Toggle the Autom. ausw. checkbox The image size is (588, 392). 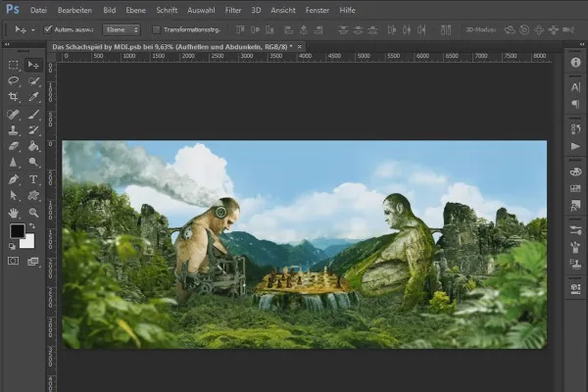pyautogui.click(x=48, y=29)
